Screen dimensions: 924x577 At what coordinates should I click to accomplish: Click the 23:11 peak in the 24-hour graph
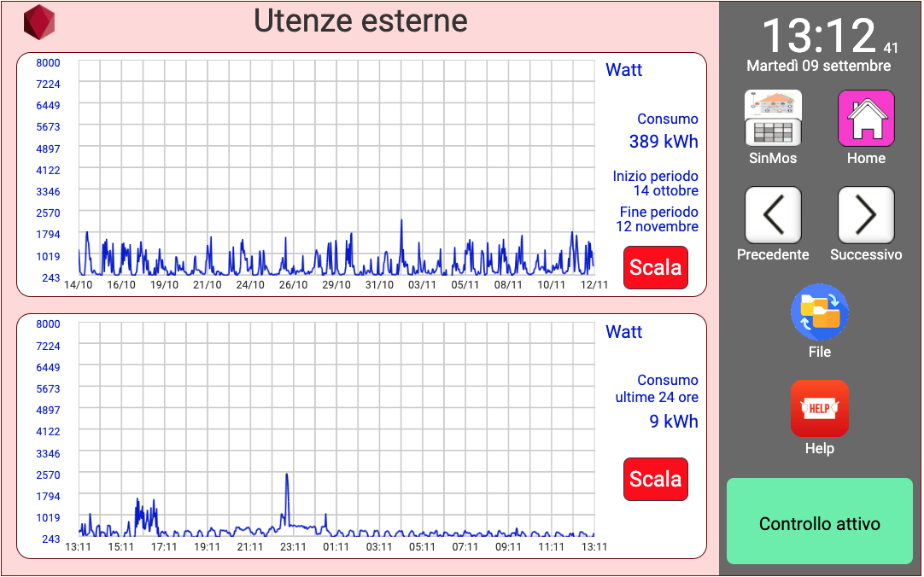point(287,476)
